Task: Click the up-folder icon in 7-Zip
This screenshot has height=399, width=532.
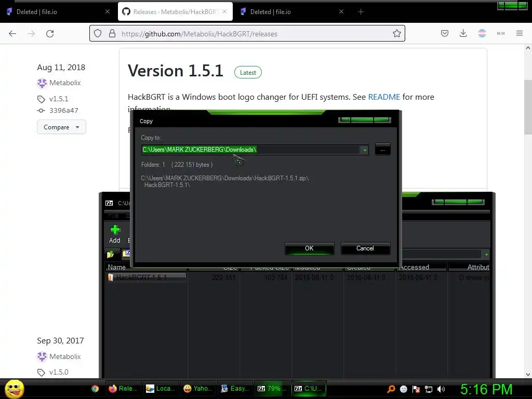Action: coord(111,254)
